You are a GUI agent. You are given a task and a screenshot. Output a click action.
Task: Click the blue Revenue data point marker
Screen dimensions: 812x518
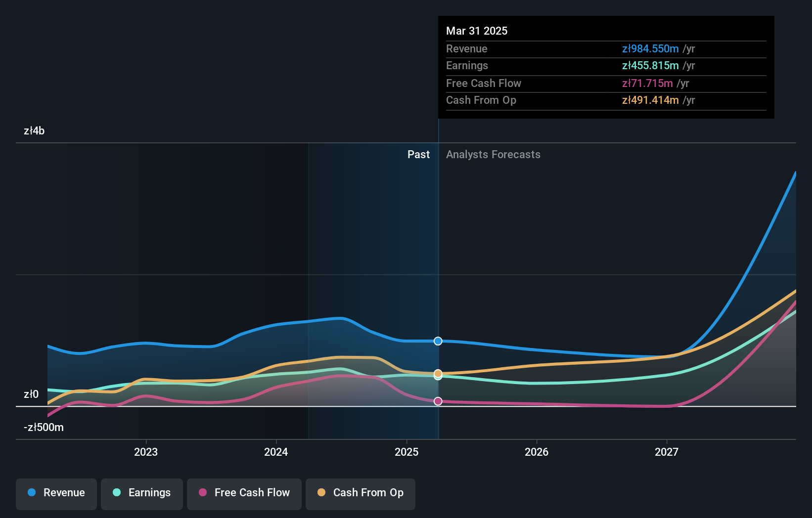[438, 341]
